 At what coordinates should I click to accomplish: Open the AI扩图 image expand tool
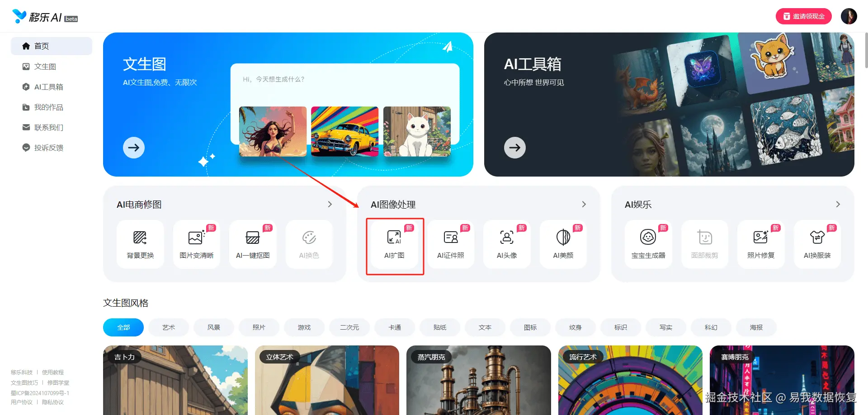pos(394,244)
